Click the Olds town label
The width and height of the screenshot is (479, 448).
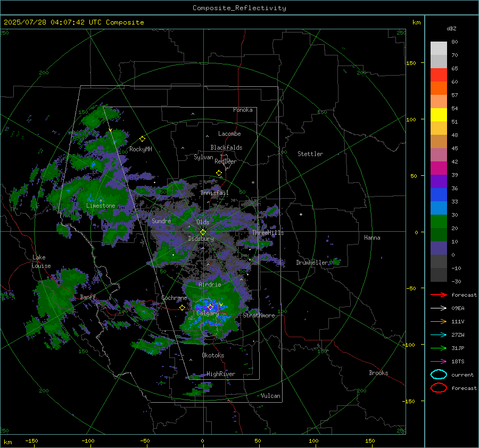[203, 222]
